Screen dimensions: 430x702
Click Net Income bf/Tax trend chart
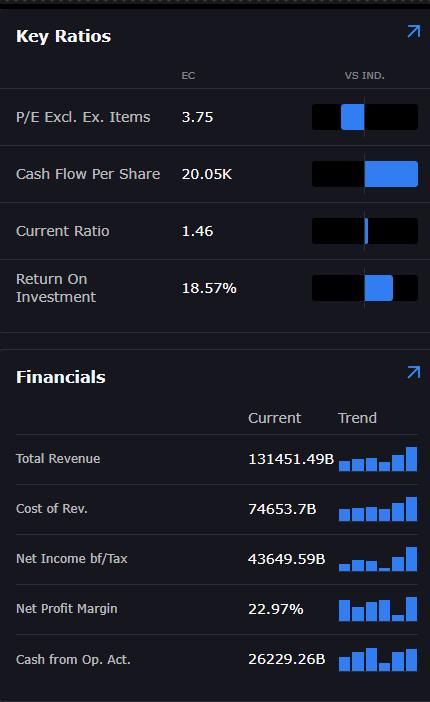click(x=378, y=559)
